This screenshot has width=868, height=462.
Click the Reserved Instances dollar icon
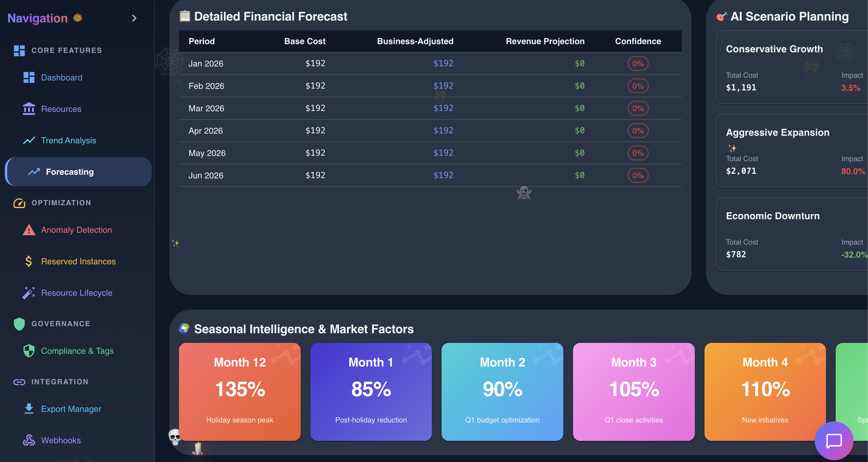coord(29,261)
